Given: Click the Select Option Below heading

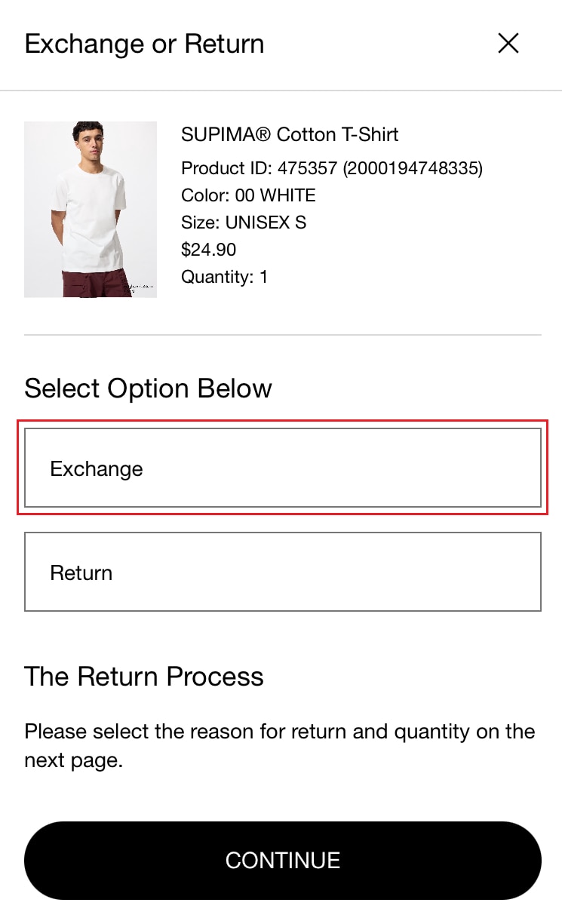Looking at the screenshot, I should [x=148, y=388].
